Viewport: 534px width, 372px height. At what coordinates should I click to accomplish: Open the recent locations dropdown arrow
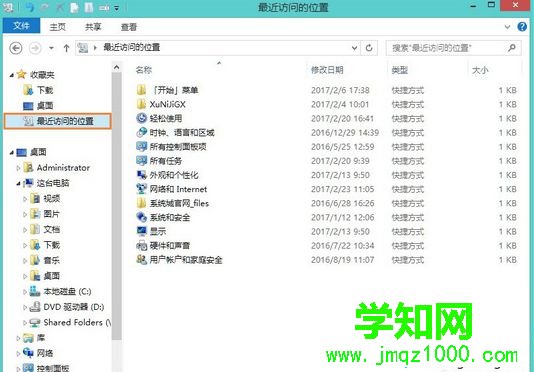point(51,48)
